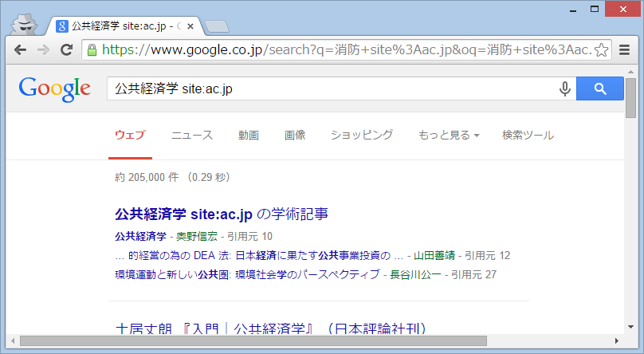Click author link 長谷川公一

click(415, 274)
